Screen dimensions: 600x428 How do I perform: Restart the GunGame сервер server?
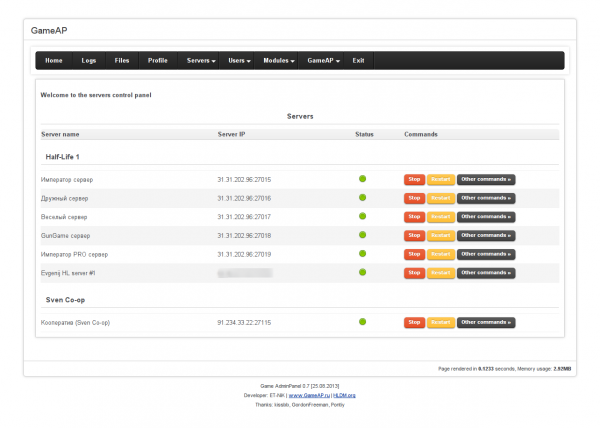pyautogui.click(x=440, y=236)
